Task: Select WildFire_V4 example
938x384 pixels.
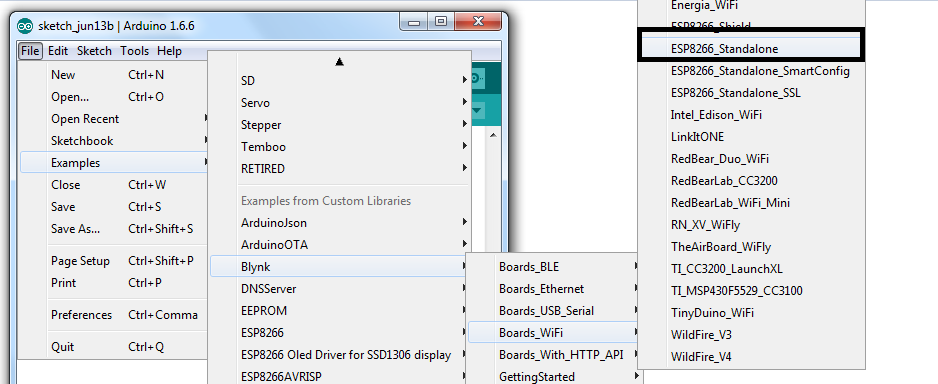Action: (x=751, y=357)
